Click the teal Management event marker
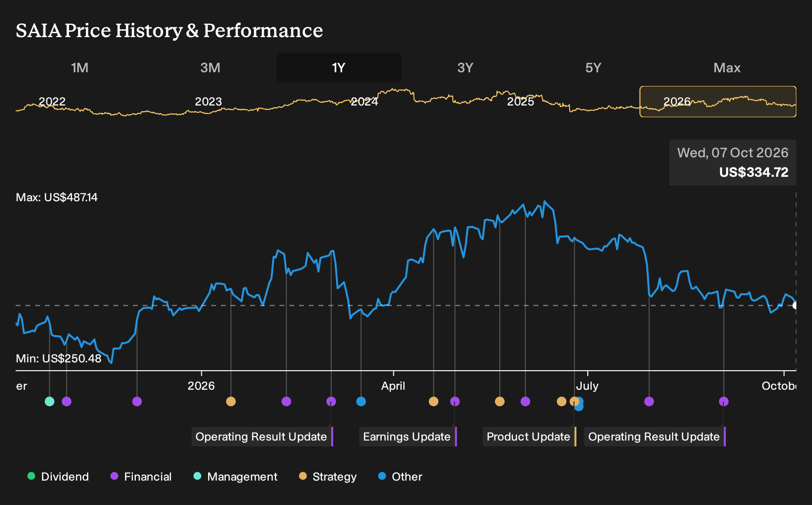The image size is (812, 505). tap(49, 401)
